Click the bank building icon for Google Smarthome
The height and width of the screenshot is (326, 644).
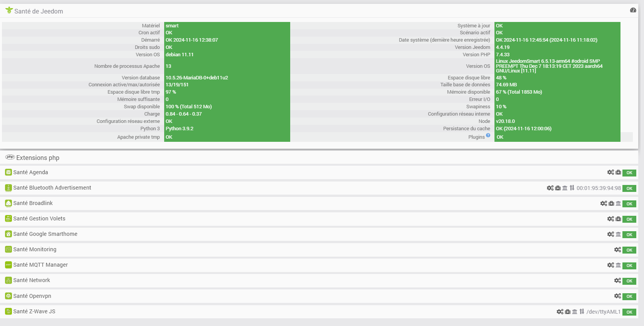618,234
